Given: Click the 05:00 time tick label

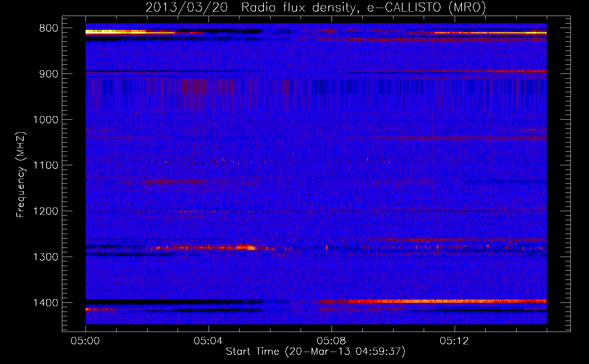Looking at the screenshot, I should point(86,341).
